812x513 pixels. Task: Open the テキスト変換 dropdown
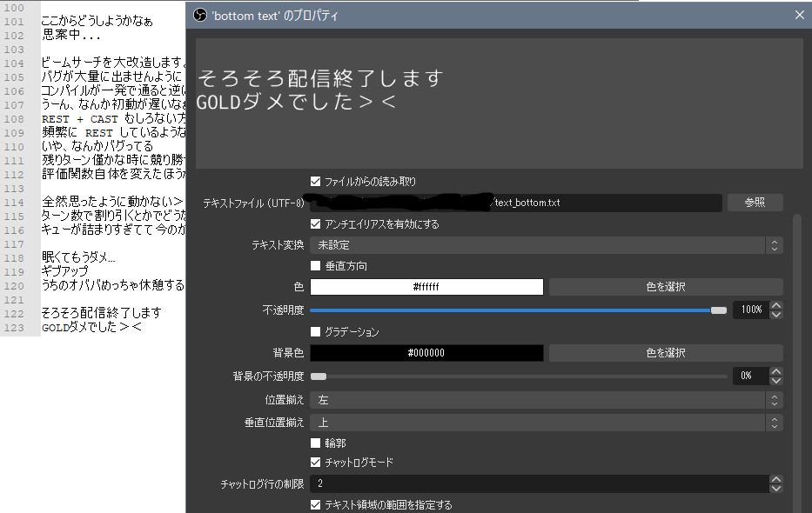(x=544, y=245)
